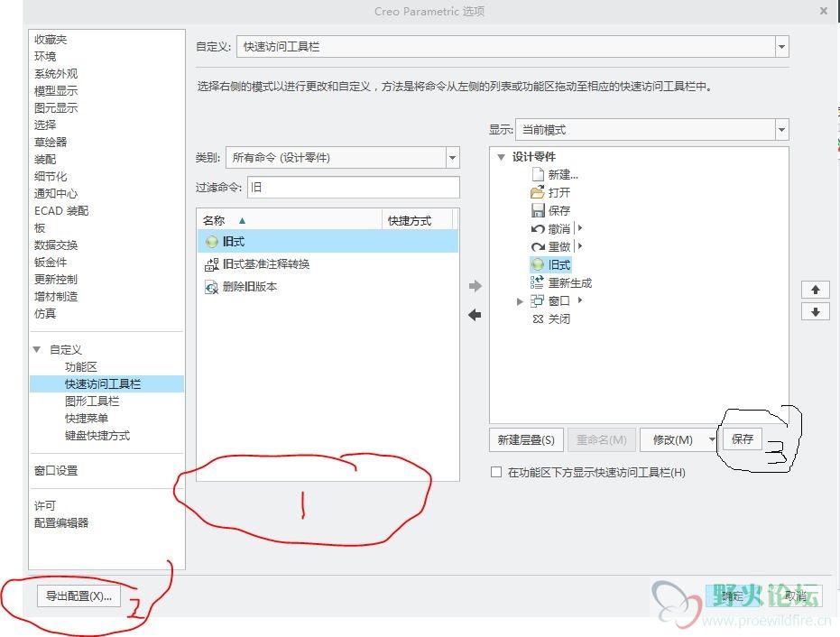Open the 显示 当前模式 dropdown

(781, 130)
